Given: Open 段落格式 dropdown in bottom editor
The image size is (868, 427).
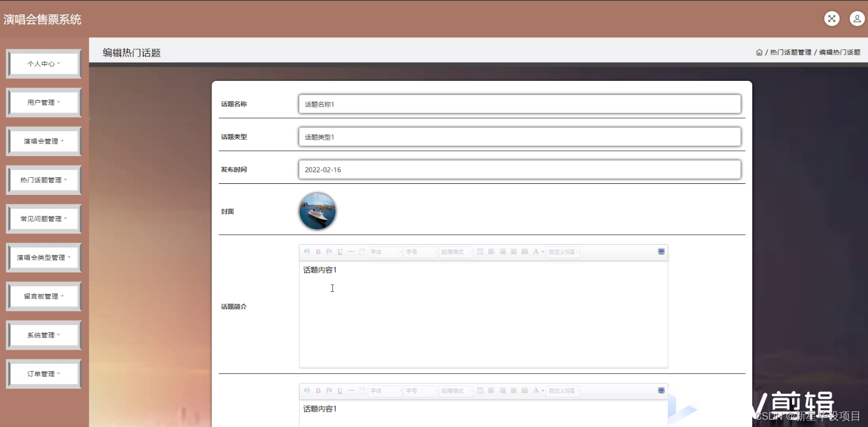Looking at the screenshot, I should [456, 390].
